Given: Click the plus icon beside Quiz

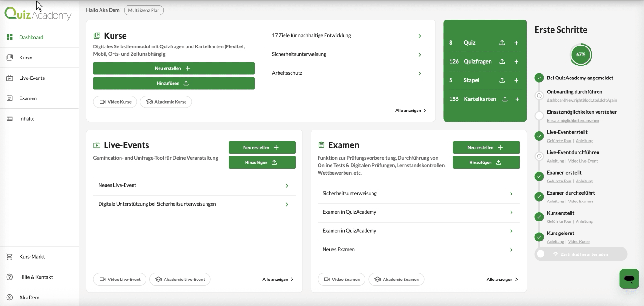Looking at the screenshot, I should (516, 42).
